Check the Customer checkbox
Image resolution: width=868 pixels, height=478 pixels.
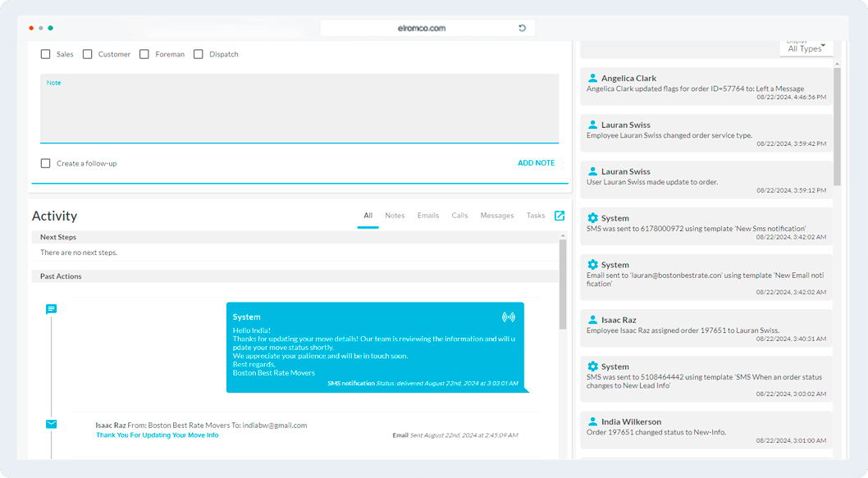88,54
